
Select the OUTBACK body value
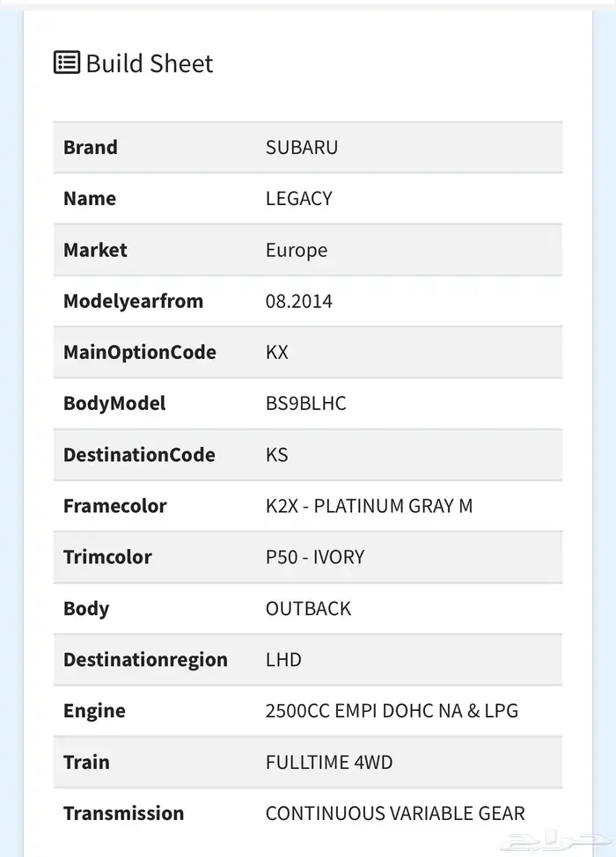click(x=308, y=608)
